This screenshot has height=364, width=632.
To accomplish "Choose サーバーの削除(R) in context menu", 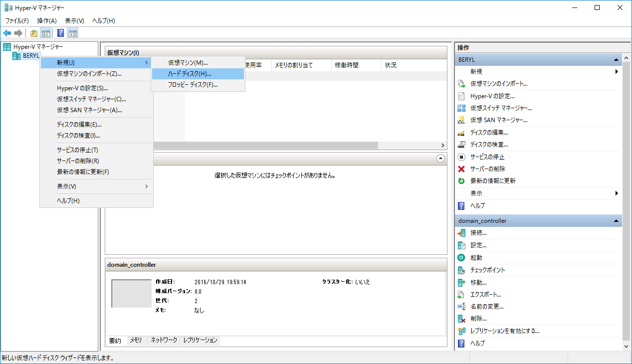I will [x=96, y=161].
